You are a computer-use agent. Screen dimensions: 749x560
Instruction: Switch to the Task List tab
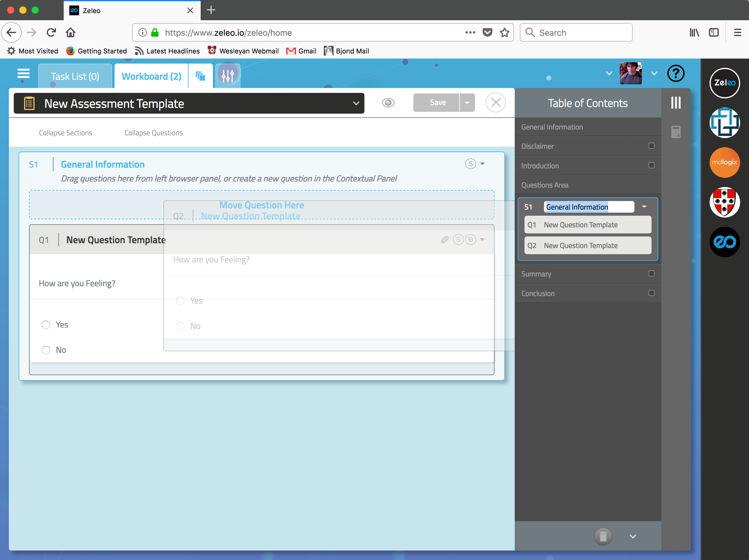[75, 76]
